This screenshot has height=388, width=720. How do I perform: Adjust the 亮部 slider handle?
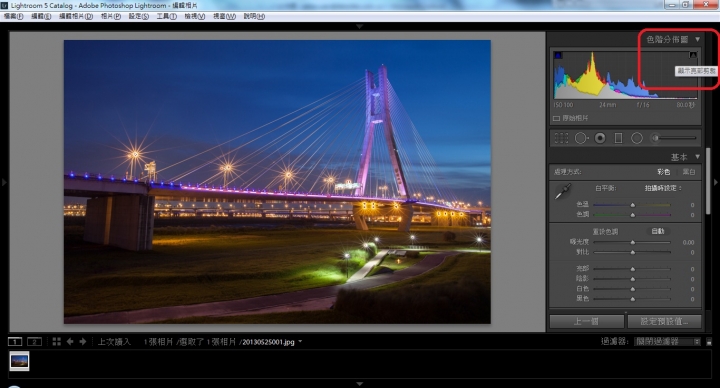[x=633, y=269]
